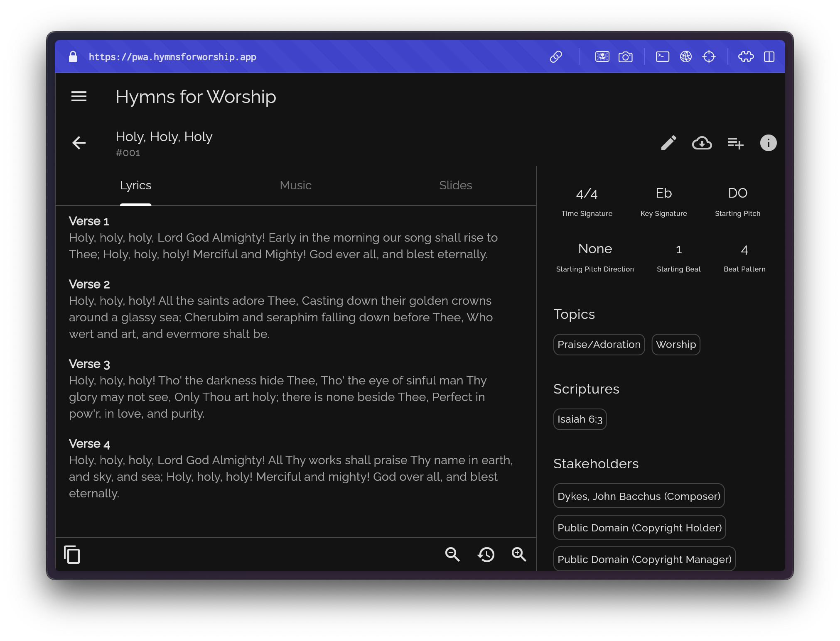Open the hamburger navigation menu
The image size is (840, 641).
(79, 97)
